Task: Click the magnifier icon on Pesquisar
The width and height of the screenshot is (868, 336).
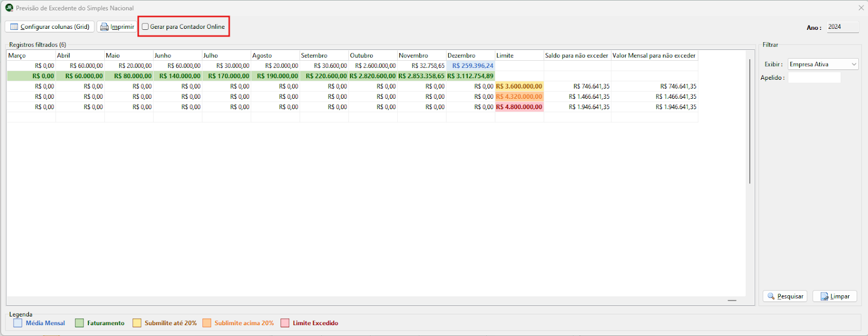Action: coord(771,296)
